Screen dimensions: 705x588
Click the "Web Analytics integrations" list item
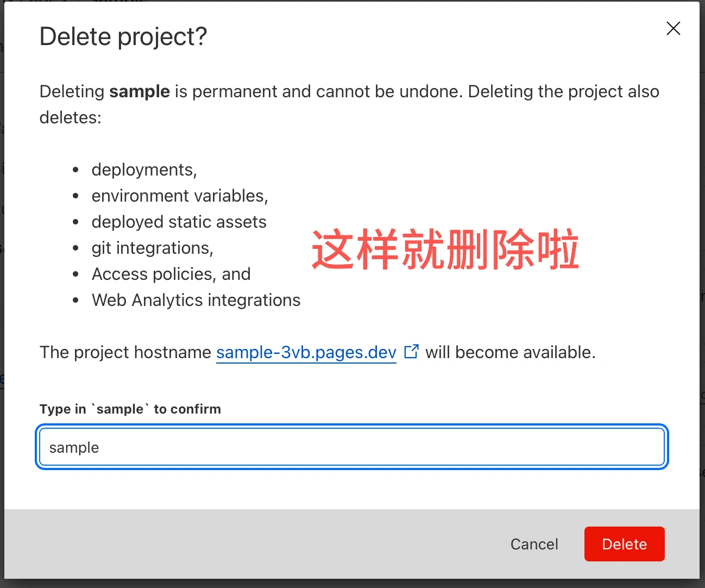coord(196,300)
